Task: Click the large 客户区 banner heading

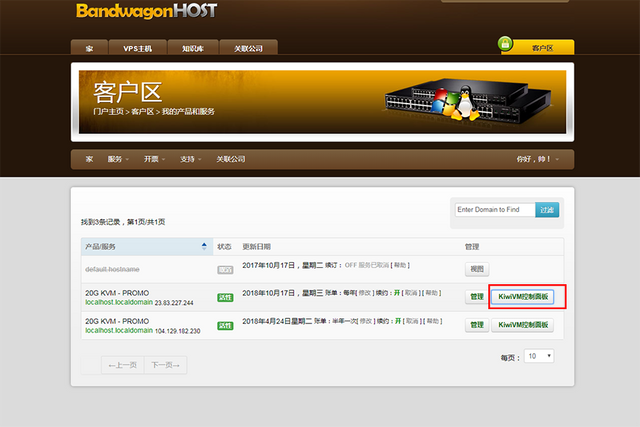Action: (128, 92)
